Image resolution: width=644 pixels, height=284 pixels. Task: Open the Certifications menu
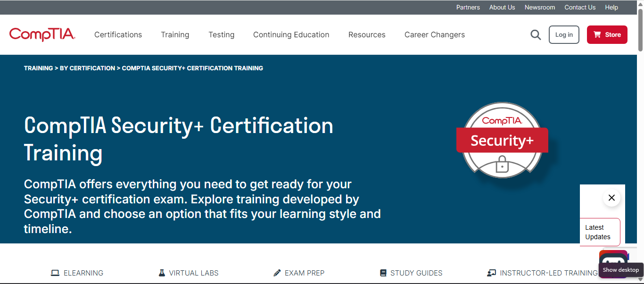coord(118,35)
